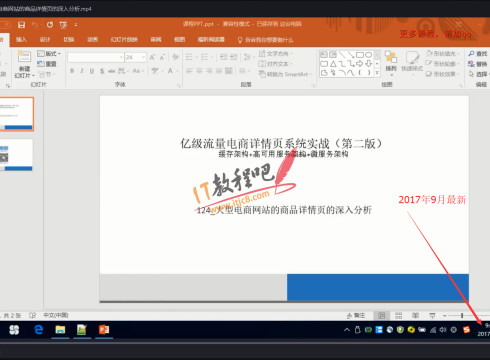Open the 视图 (View) tab
Image resolution: width=490 pixels, height=360 pixels.
pos(179,40)
